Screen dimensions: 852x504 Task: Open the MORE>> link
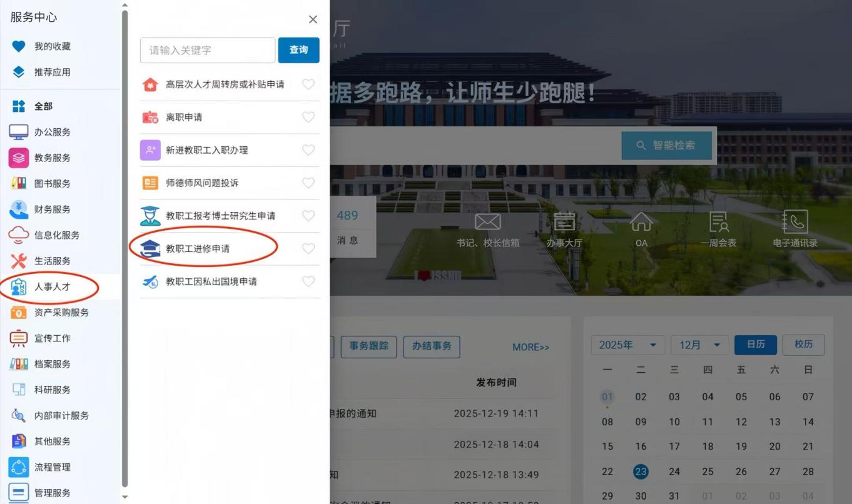530,347
